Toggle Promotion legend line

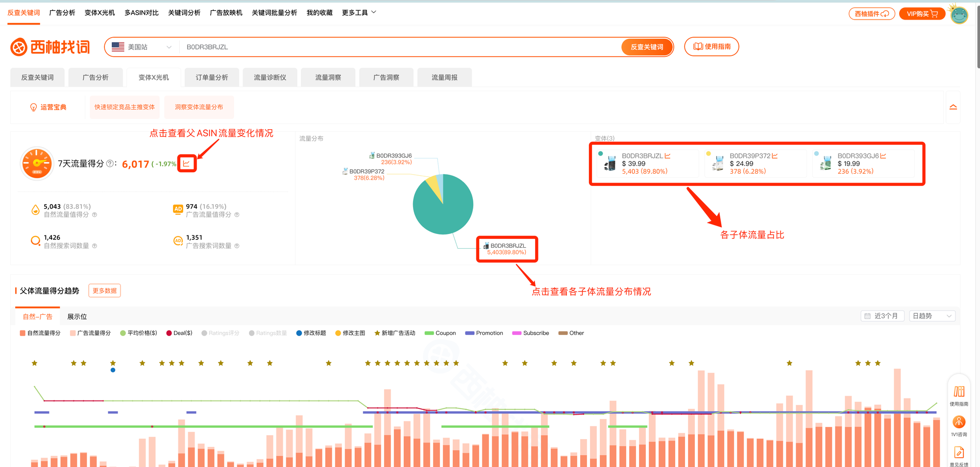pos(484,333)
